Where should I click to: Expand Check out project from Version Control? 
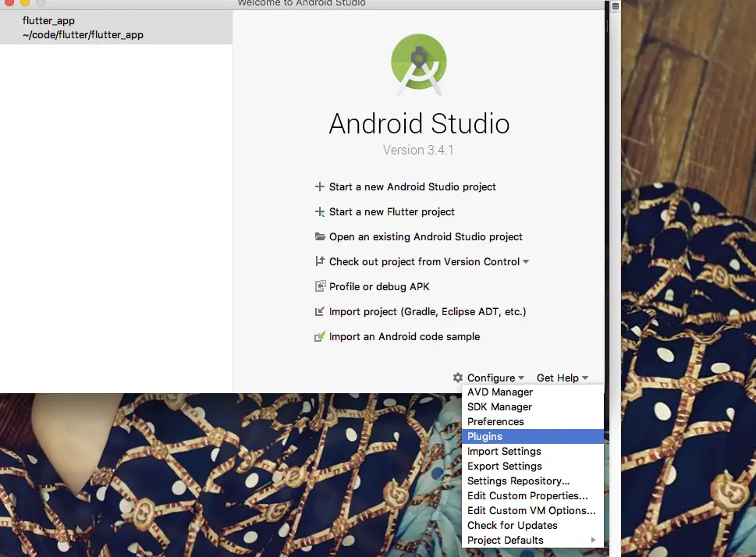[526, 262]
